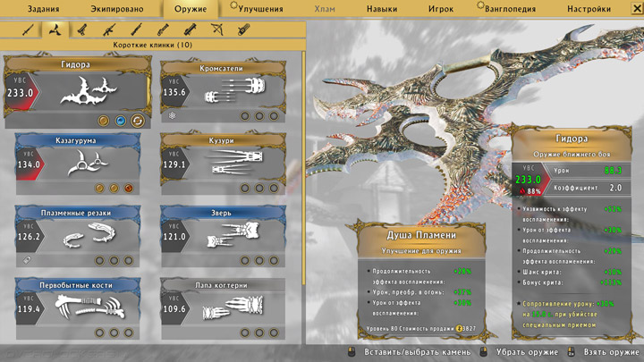
Task: Click the Оружие ближнего боя subtitle
Action: (x=572, y=155)
